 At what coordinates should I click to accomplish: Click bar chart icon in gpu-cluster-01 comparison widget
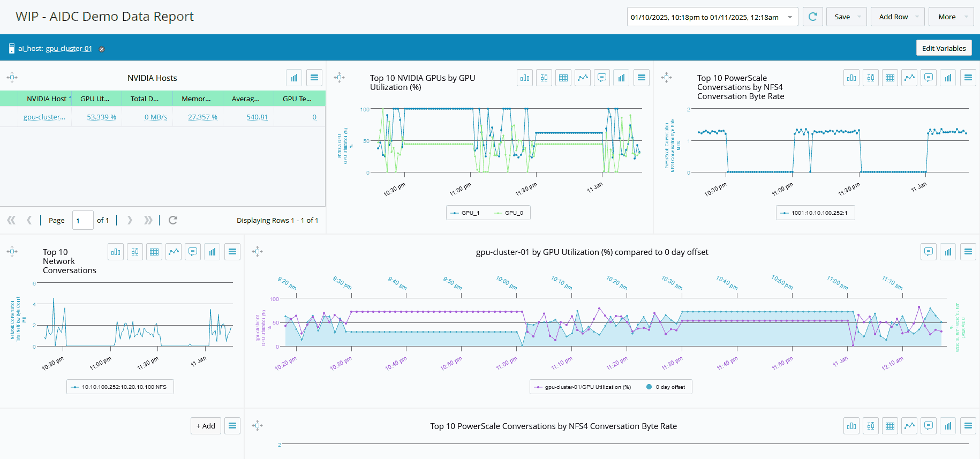point(948,252)
